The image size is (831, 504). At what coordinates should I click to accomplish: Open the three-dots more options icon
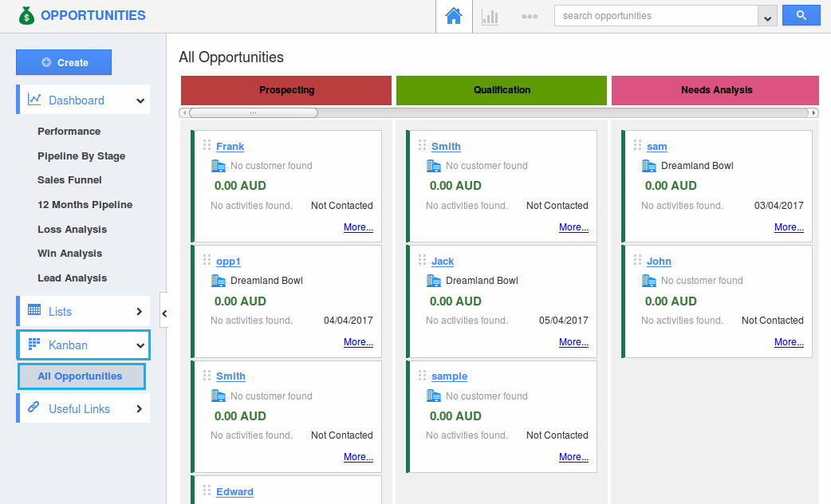530,16
